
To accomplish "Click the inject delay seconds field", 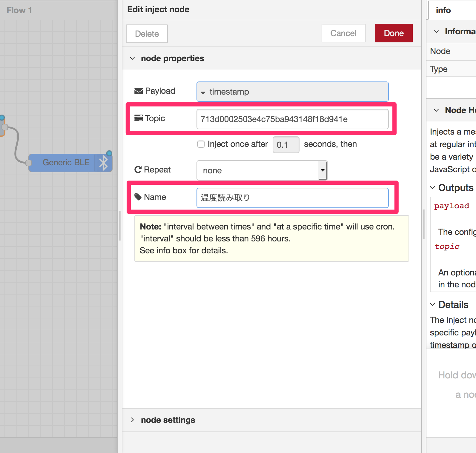I will point(286,145).
